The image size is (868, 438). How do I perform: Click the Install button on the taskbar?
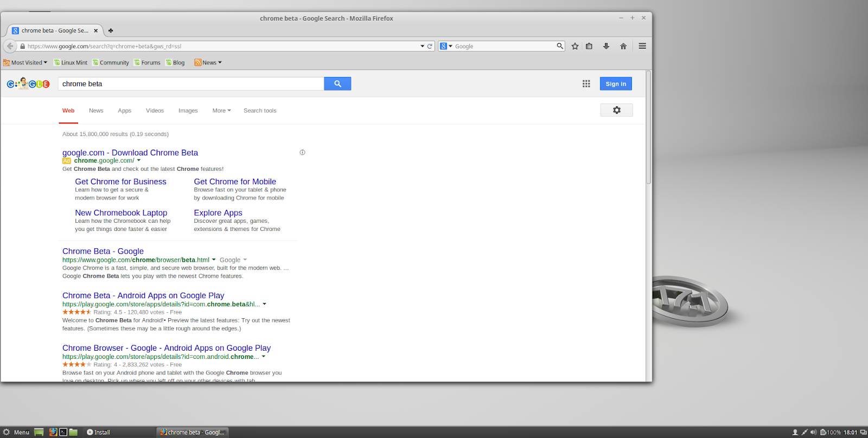98,432
